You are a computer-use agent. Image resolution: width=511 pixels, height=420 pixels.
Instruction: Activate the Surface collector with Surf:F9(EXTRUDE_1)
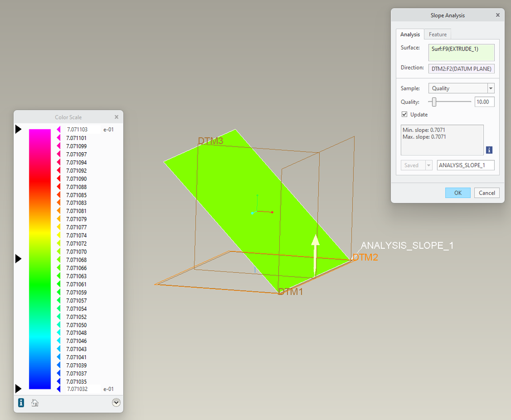[x=461, y=52]
